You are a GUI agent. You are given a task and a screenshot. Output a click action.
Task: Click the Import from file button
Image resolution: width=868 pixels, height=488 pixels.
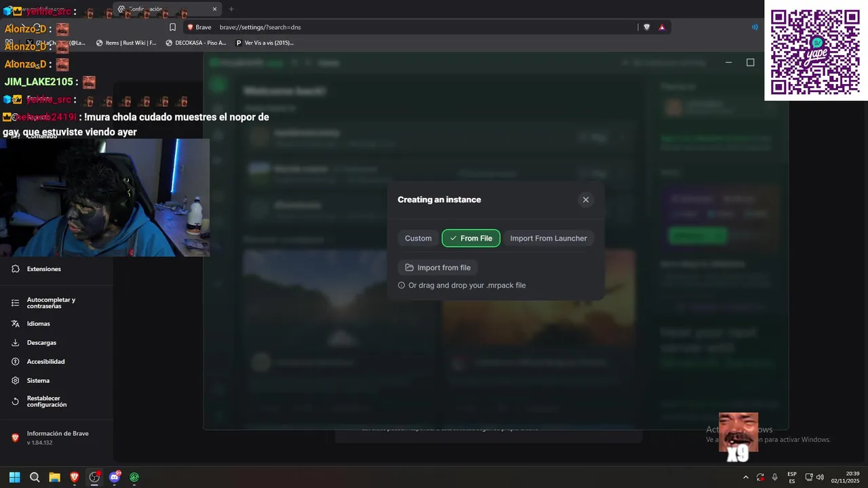tap(437, 268)
